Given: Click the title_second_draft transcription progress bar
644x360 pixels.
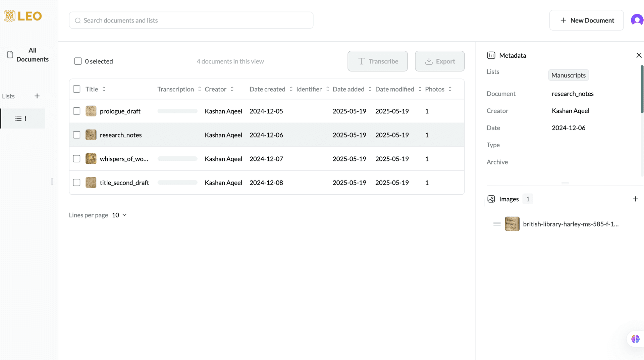Looking at the screenshot, I should pos(177,183).
